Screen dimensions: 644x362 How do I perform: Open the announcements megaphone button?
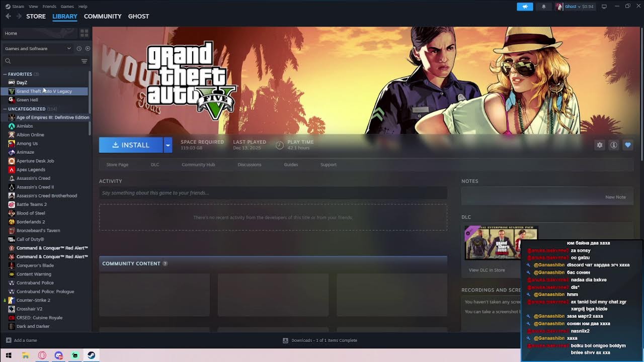pos(525,7)
